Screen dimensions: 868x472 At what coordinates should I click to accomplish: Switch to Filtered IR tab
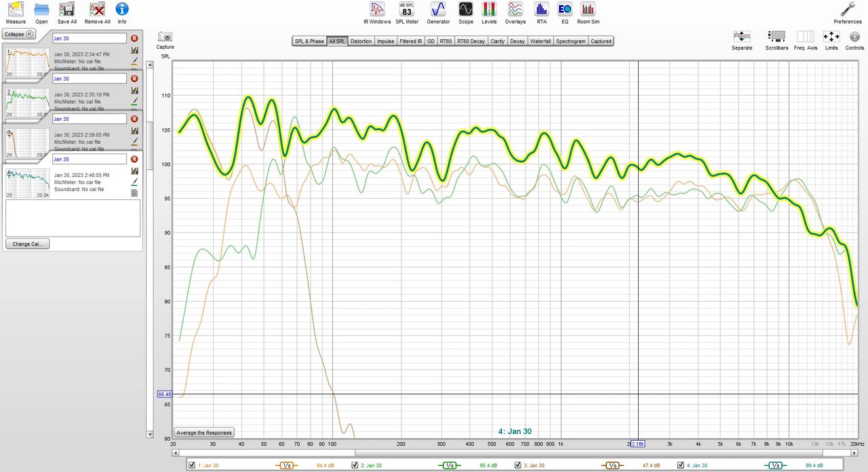(411, 41)
